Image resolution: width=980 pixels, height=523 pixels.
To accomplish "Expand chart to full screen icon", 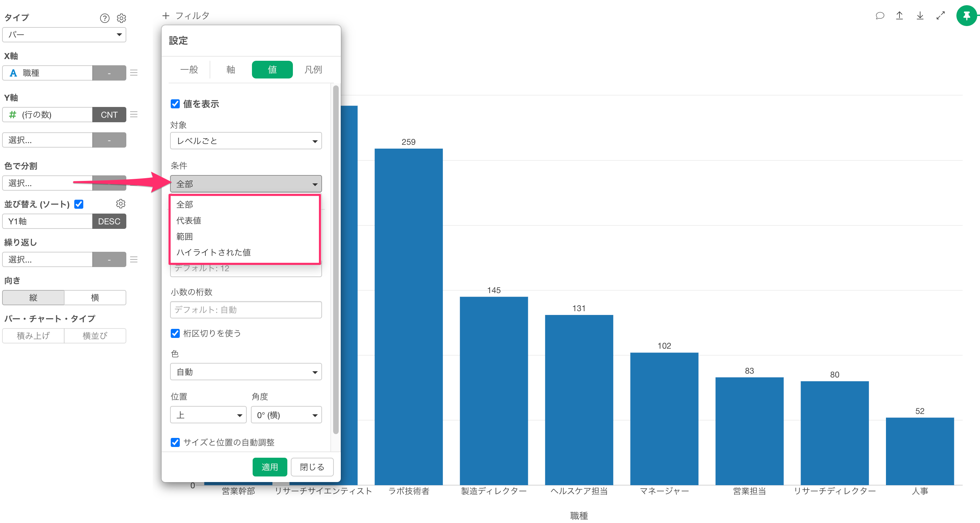I will point(940,16).
